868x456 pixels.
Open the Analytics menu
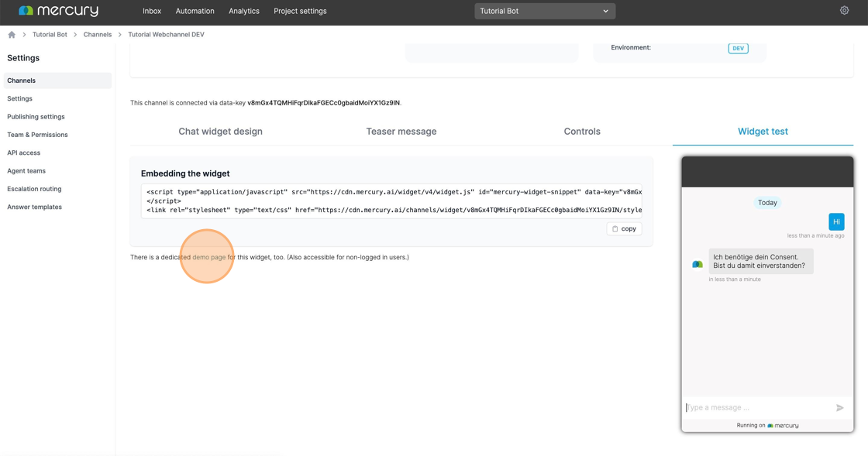[x=244, y=11]
